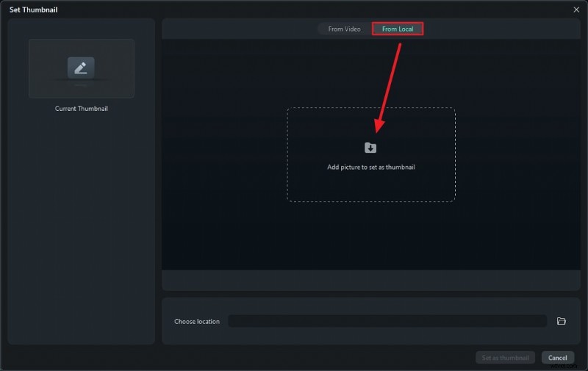
Task: Click the empty strip below the preview area
Action: click(x=370, y=280)
